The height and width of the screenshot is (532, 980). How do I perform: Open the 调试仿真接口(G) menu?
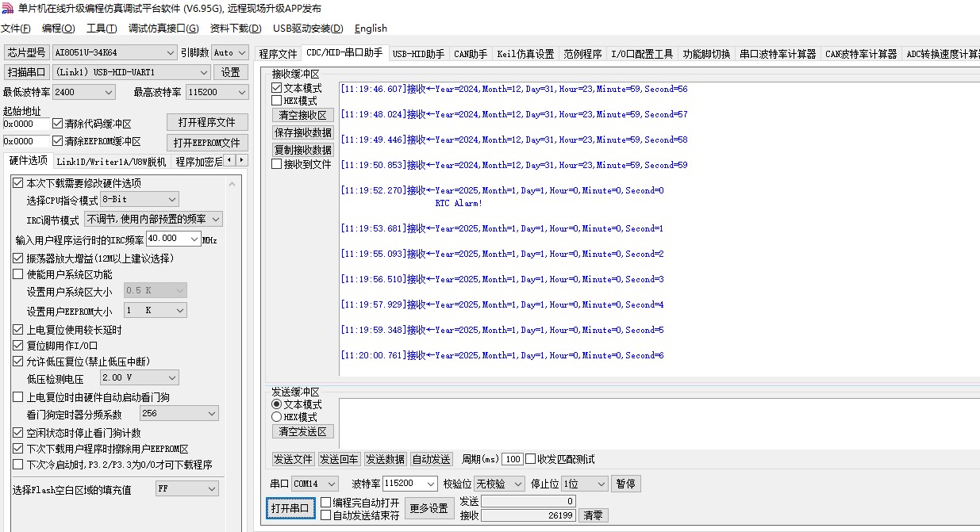click(163, 29)
